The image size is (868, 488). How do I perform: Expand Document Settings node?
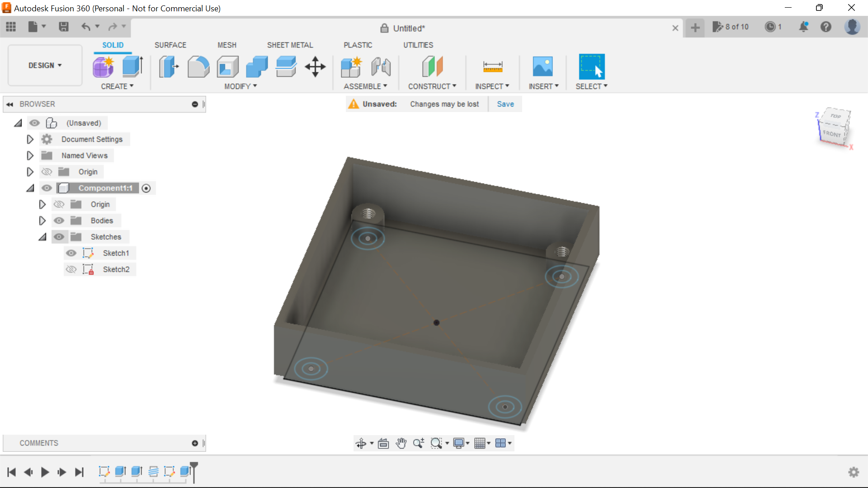pos(30,139)
